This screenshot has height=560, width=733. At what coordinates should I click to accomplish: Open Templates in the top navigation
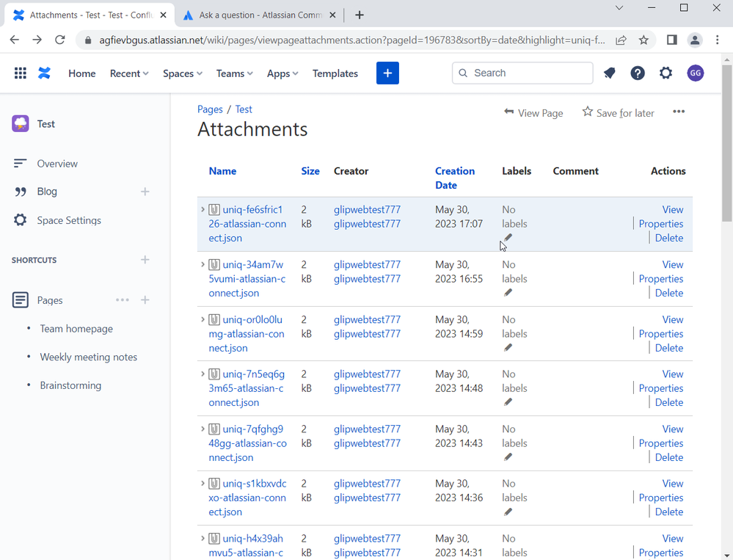[335, 73]
